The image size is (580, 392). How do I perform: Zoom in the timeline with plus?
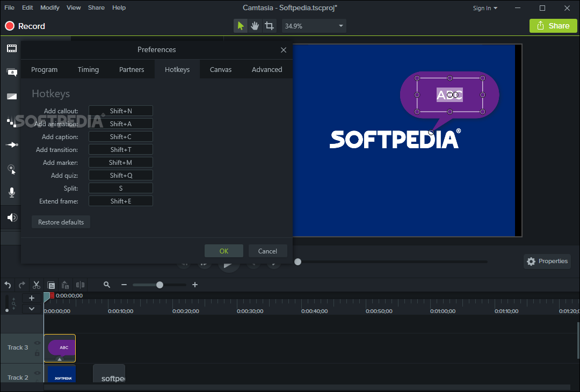coord(195,285)
